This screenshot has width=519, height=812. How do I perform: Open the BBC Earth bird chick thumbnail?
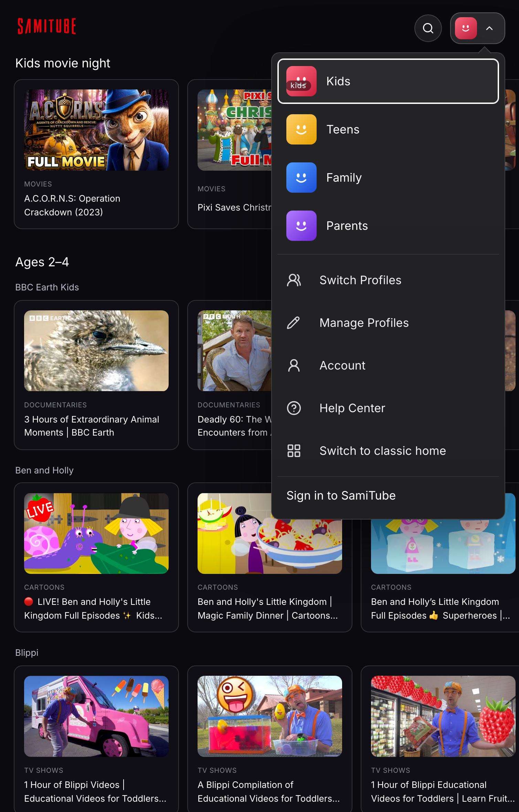click(96, 351)
